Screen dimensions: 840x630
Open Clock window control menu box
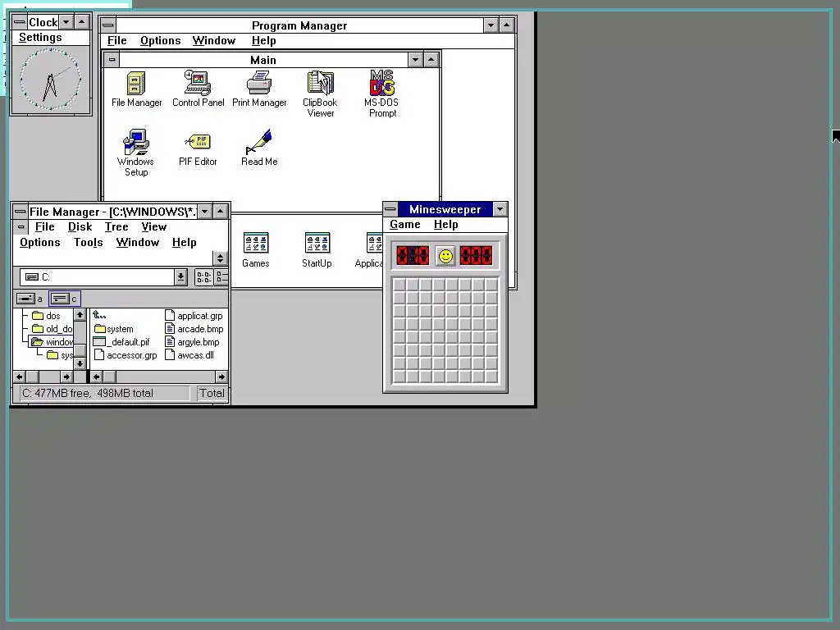point(20,22)
